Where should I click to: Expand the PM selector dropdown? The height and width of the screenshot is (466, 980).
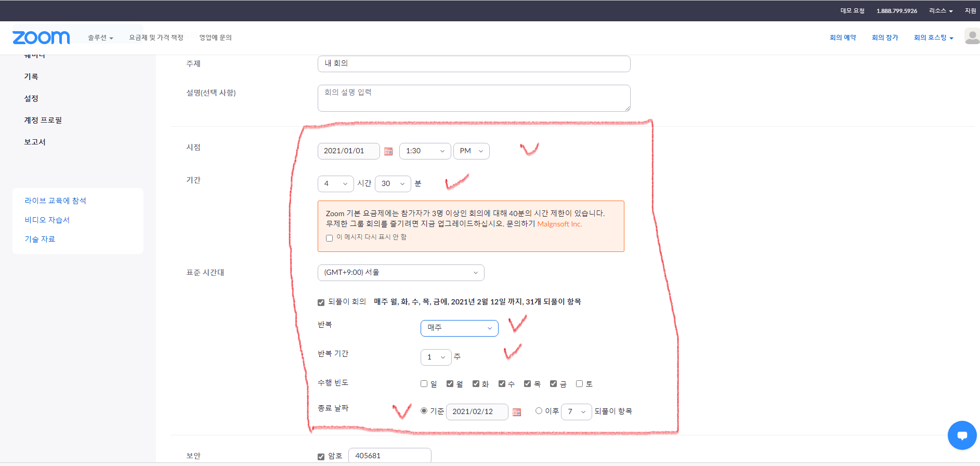[x=471, y=151]
